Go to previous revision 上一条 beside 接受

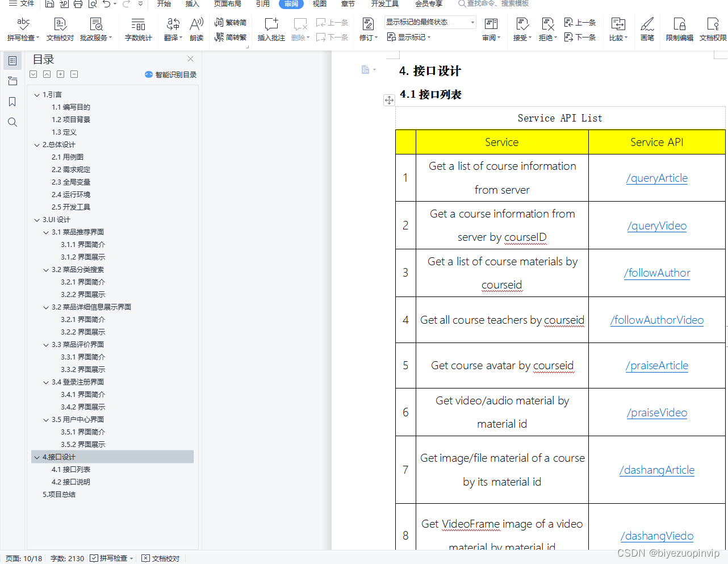click(580, 23)
